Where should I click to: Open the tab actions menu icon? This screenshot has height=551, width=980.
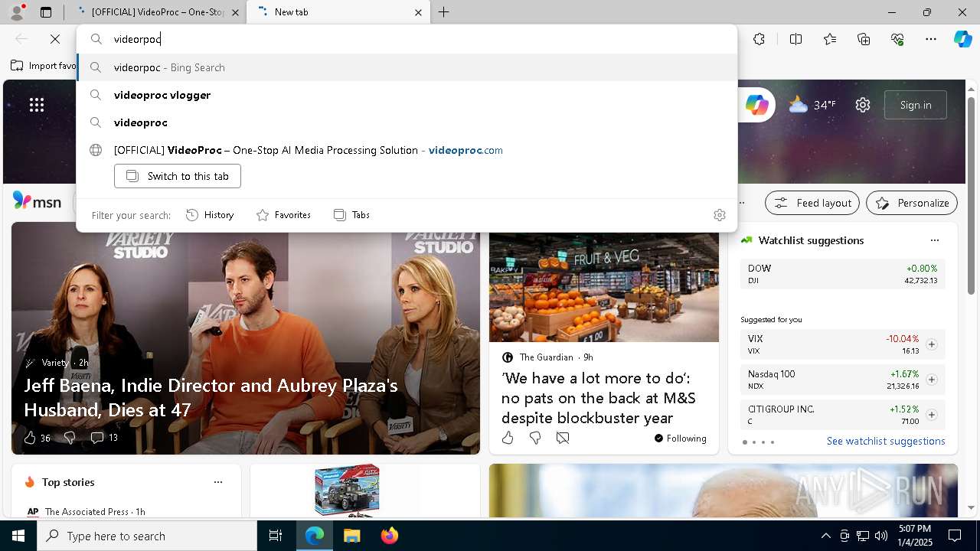46,12
